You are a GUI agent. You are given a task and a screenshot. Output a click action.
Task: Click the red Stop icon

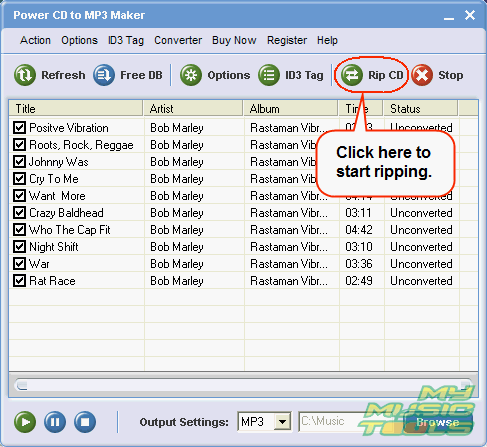click(422, 75)
